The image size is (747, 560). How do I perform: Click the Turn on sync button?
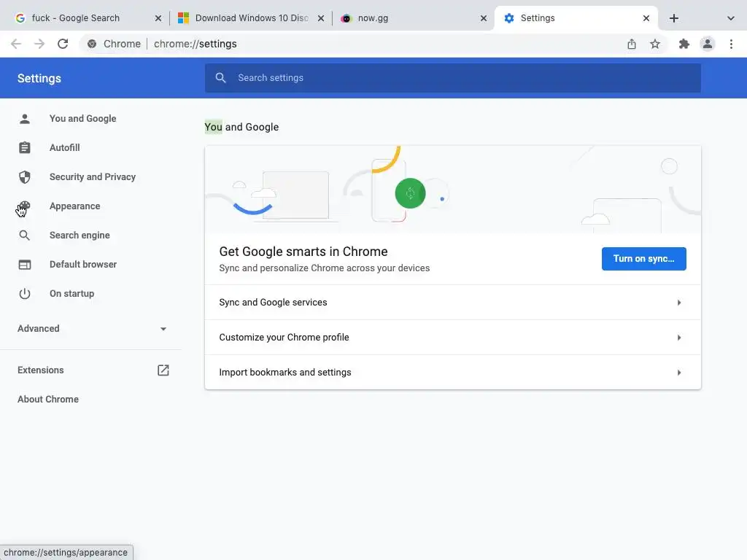click(x=643, y=259)
